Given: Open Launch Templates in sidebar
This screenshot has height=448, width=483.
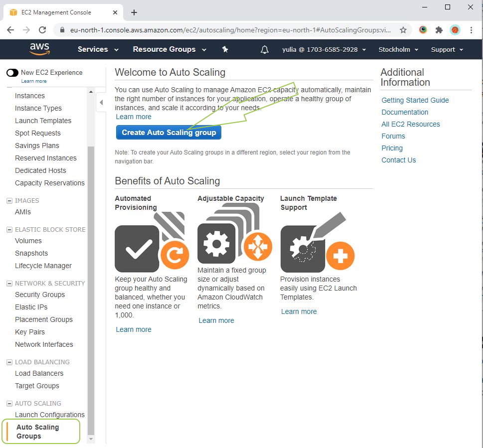Looking at the screenshot, I should [43, 121].
